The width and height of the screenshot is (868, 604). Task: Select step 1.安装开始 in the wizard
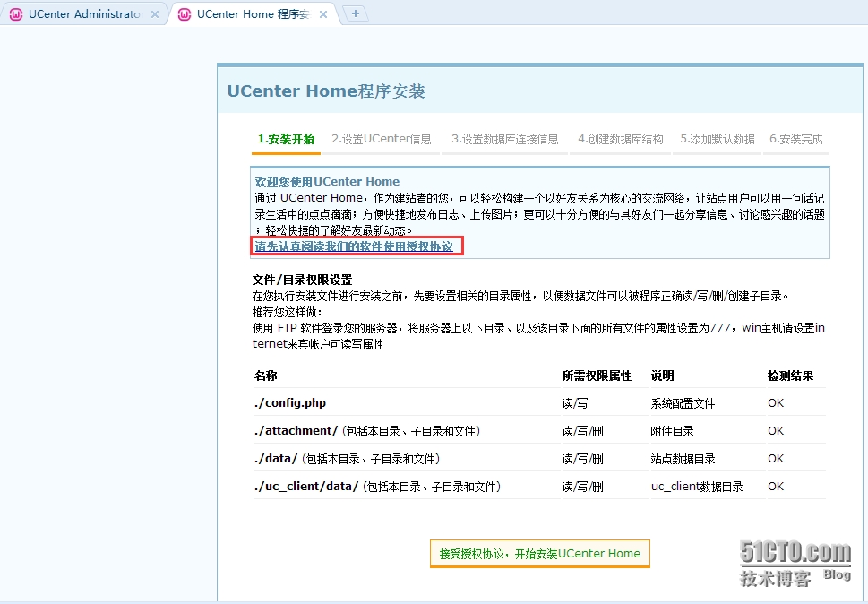pos(285,139)
